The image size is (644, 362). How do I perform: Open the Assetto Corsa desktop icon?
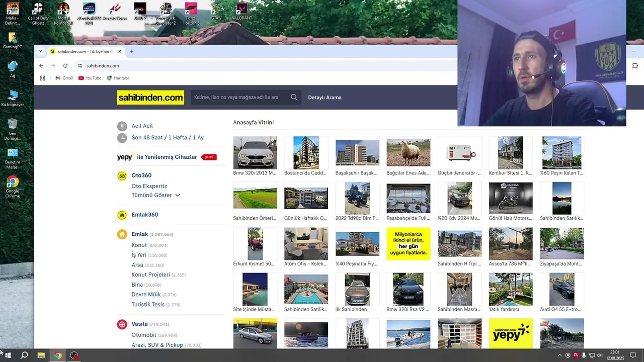click(115, 12)
